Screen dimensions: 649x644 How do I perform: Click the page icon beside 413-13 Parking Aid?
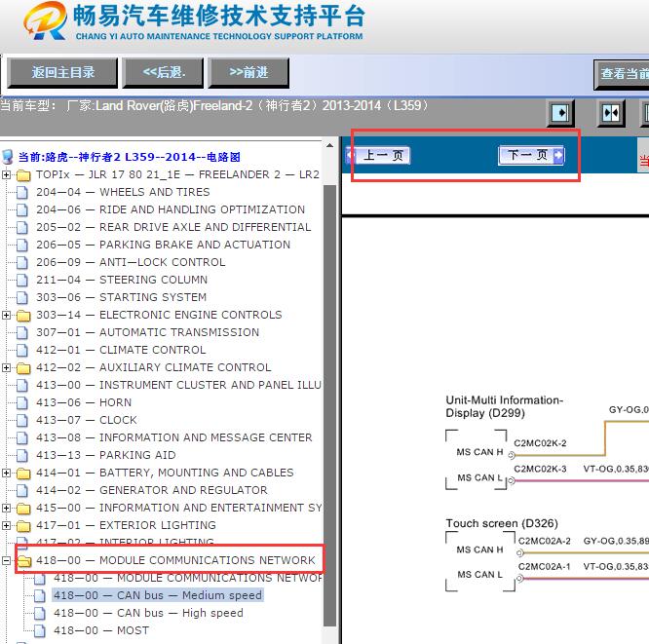click(22, 455)
